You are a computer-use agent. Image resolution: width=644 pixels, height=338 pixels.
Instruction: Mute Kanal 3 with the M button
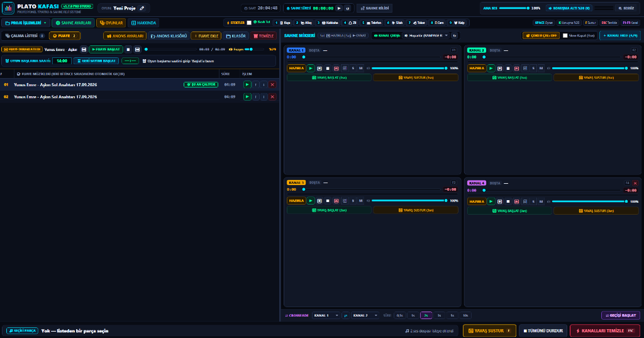[360, 201]
